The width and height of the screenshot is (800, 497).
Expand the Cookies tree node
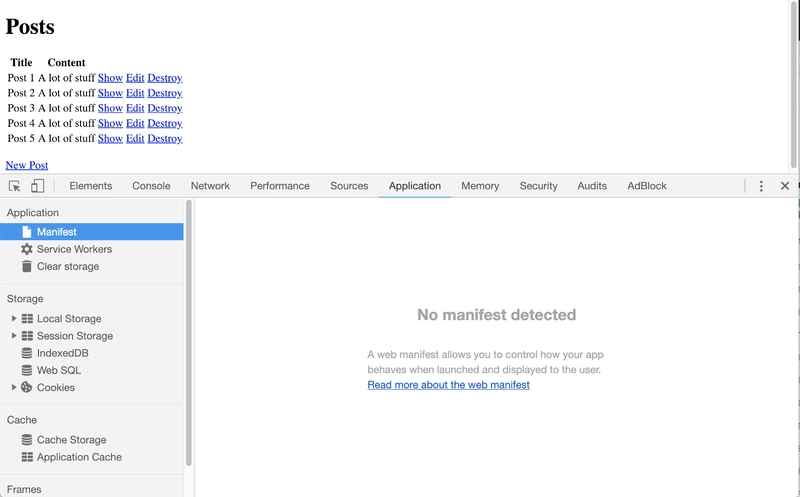[14, 387]
